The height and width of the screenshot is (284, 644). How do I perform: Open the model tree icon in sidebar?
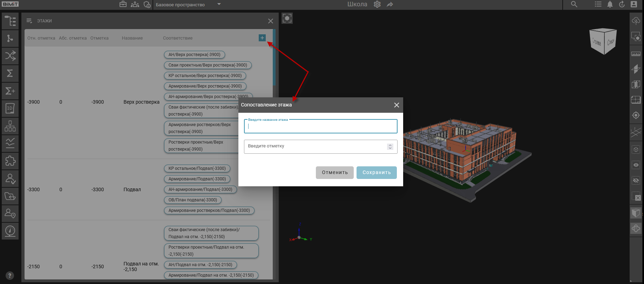[10, 21]
